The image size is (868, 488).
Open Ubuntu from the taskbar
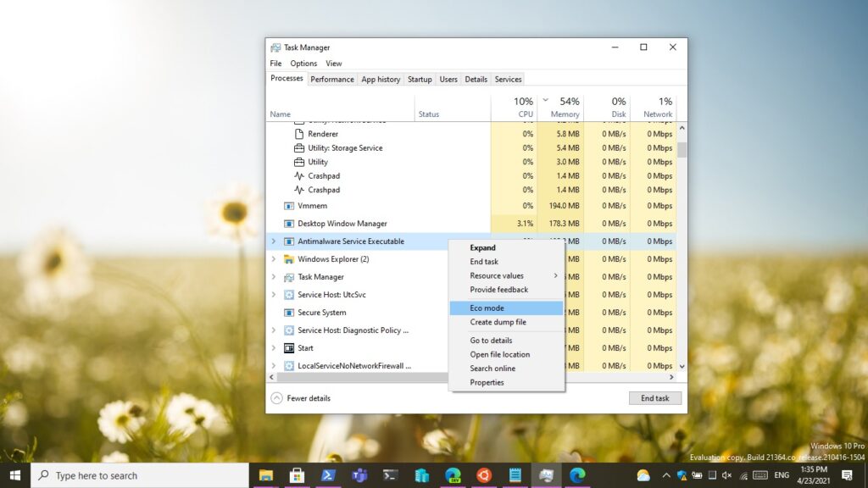tap(484, 475)
